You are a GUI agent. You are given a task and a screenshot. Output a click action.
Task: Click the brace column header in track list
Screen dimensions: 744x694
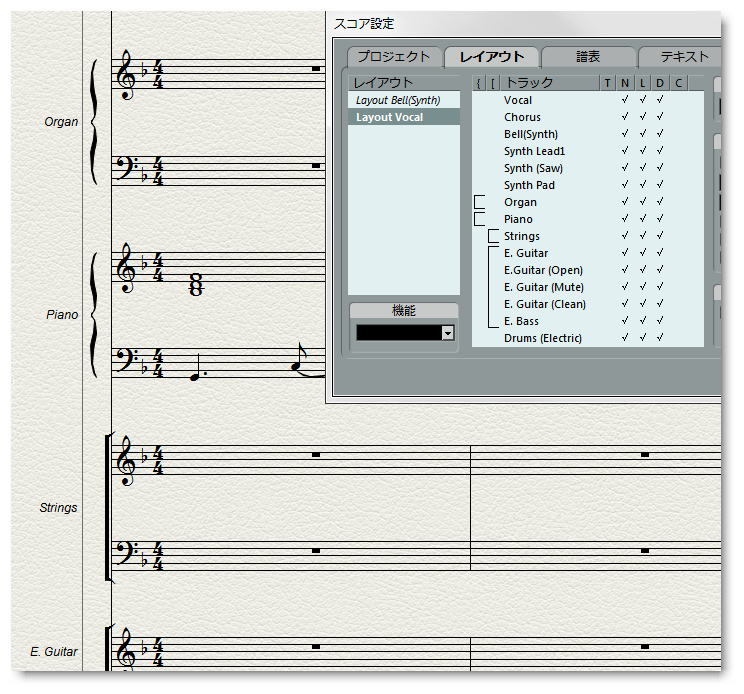click(478, 83)
